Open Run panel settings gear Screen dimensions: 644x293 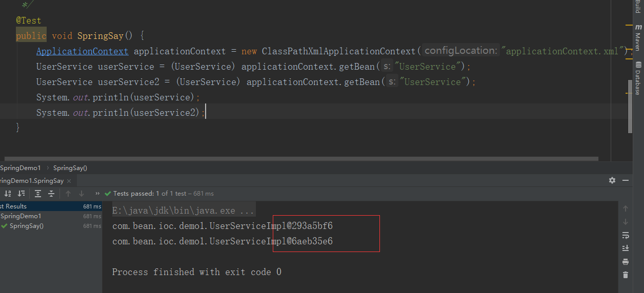612,180
